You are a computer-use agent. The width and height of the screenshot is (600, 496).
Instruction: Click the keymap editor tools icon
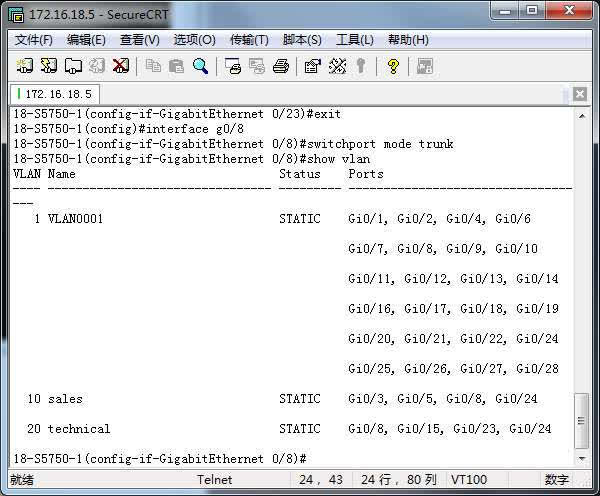coord(337,66)
